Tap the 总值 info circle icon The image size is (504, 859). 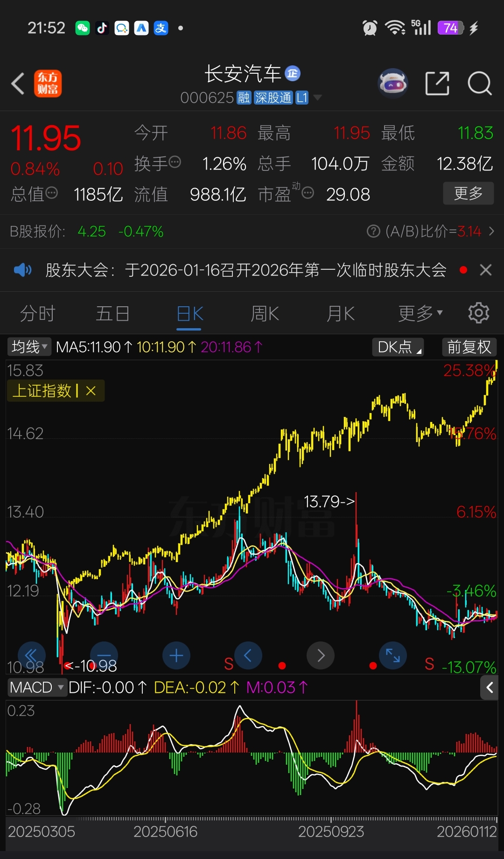pos(52,192)
